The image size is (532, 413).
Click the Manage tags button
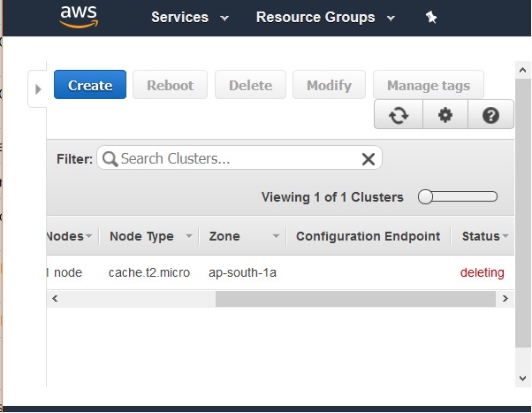click(x=428, y=86)
